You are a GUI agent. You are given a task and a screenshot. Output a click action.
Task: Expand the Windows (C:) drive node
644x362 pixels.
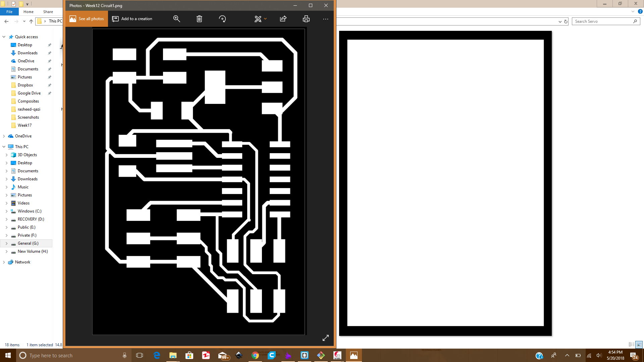tap(7, 211)
